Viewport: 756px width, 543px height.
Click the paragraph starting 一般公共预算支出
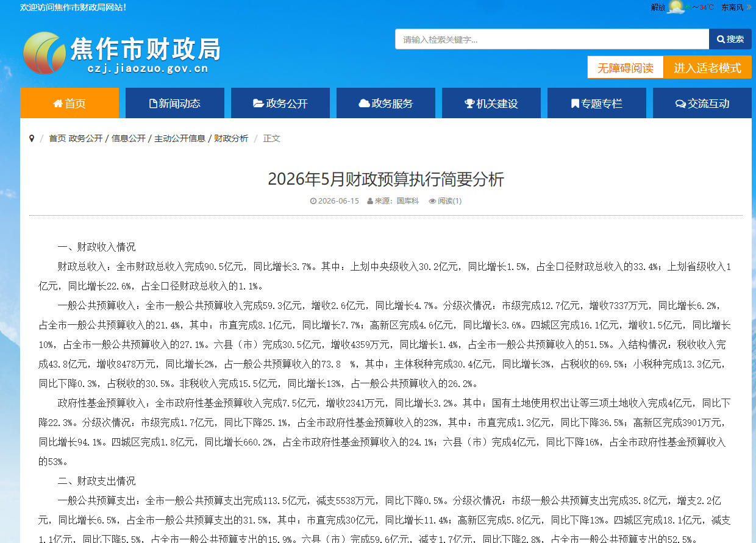[385, 520]
